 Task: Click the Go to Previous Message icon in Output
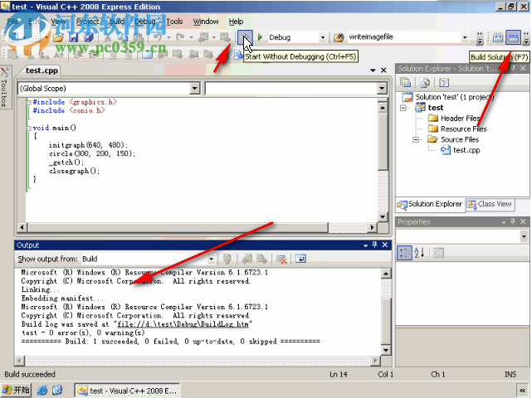click(x=247, y=260)
